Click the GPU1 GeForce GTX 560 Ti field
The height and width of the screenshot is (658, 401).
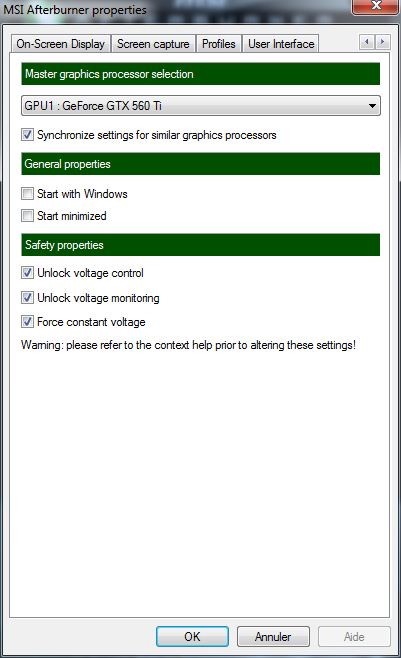point(200,106)
